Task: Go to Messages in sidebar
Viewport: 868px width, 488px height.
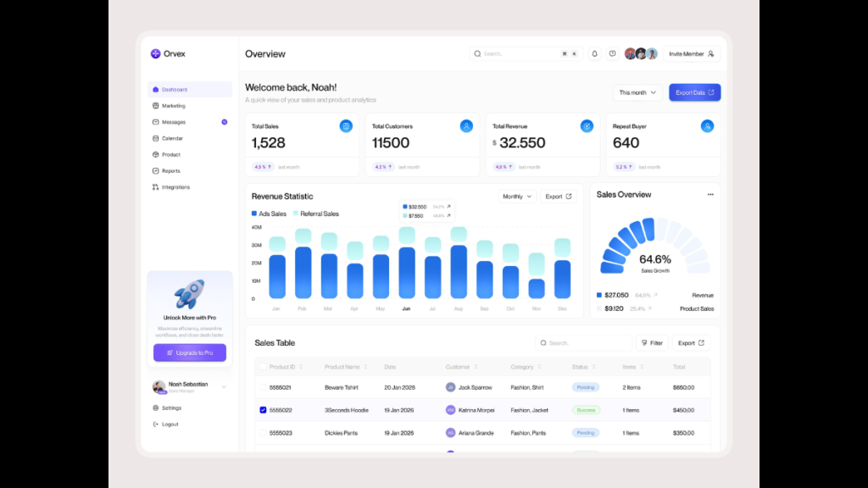Action: pos(189,122)
